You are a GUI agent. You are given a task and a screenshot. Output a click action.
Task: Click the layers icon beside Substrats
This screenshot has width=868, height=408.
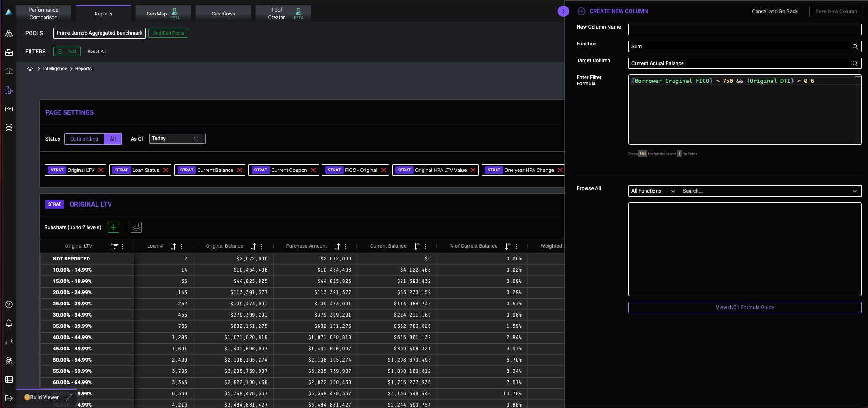(136, 227)
